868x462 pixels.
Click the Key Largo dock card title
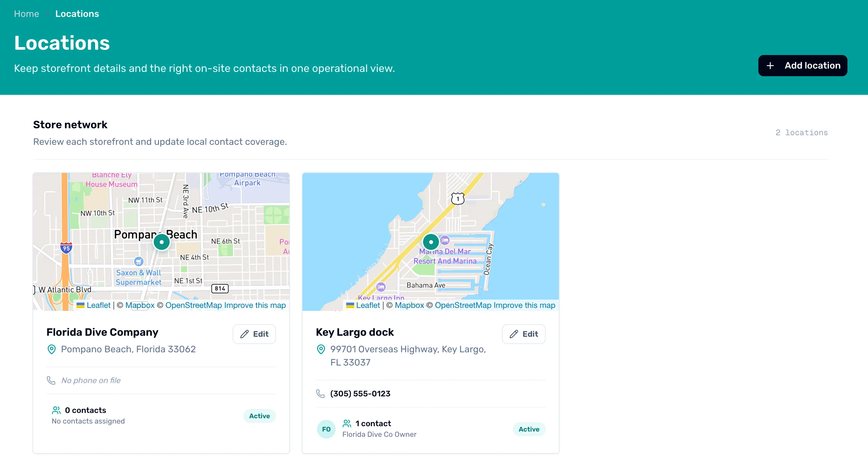tap(355, 332)
